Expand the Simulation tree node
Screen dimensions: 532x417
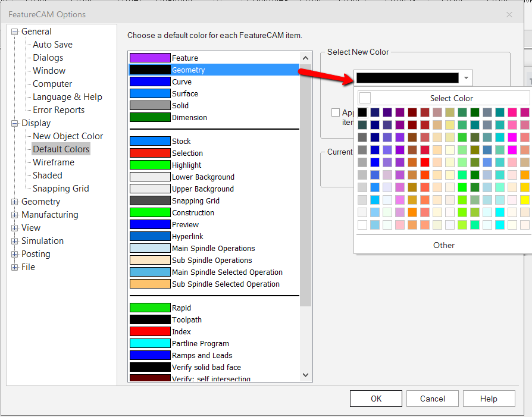click(x=15, y=242)
